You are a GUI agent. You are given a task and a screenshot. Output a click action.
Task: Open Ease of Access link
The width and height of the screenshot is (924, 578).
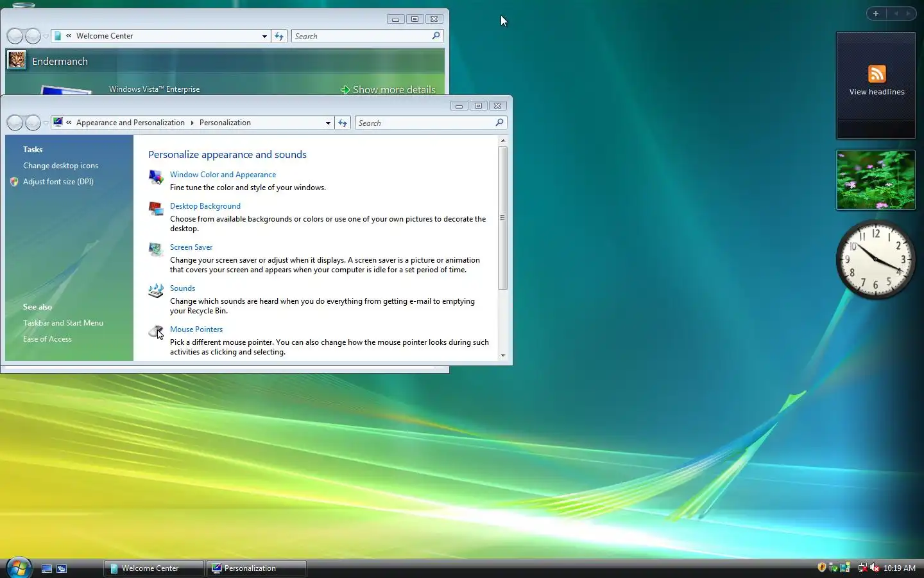47,339
